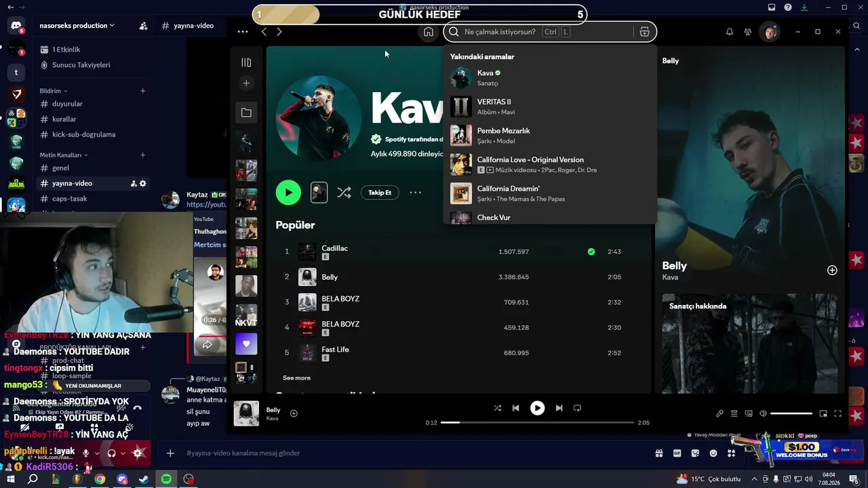Follow Kava with Takip Et
Screen dimensions: 868x488
click(x=380, y=192)
